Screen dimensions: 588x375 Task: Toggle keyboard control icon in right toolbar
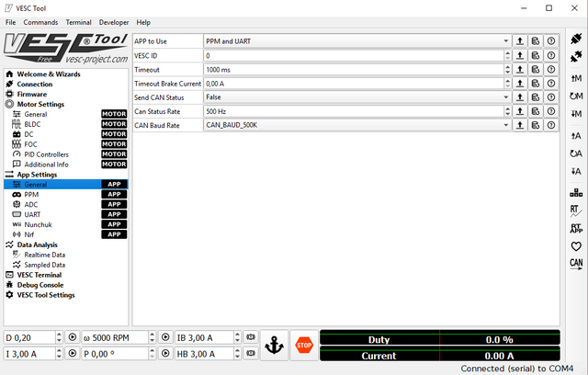tap(576, 193)
